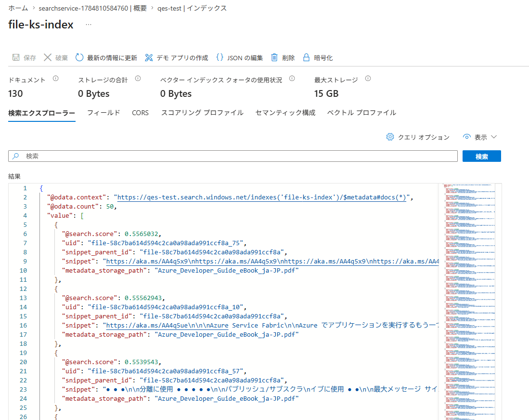Click the JSON の編集 button label

pyautogui.click(x=245, y=58)
